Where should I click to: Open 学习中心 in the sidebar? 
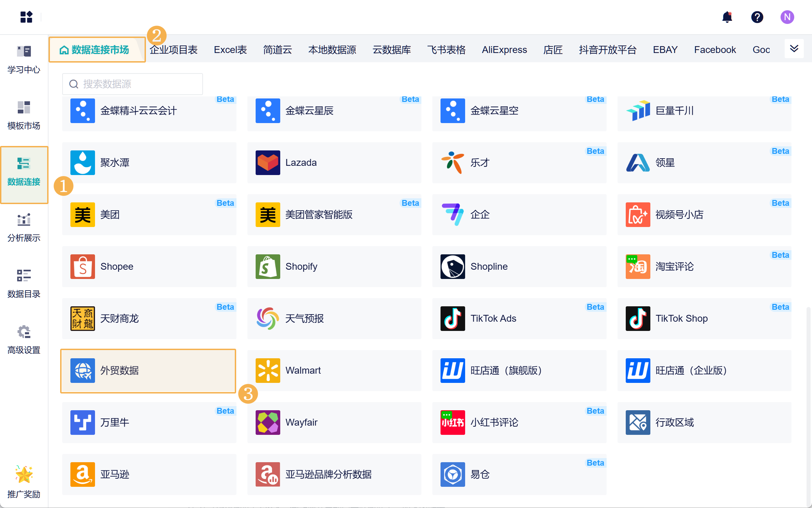(x=24, y=59)
